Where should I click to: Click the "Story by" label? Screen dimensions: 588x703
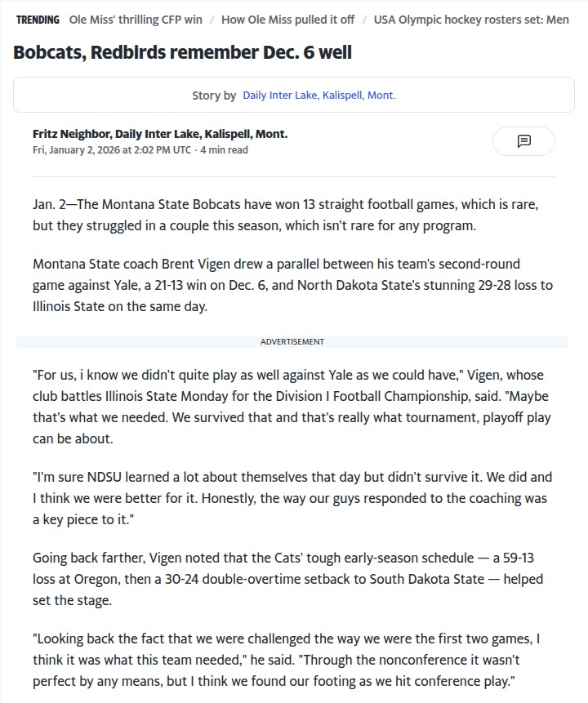214,96
